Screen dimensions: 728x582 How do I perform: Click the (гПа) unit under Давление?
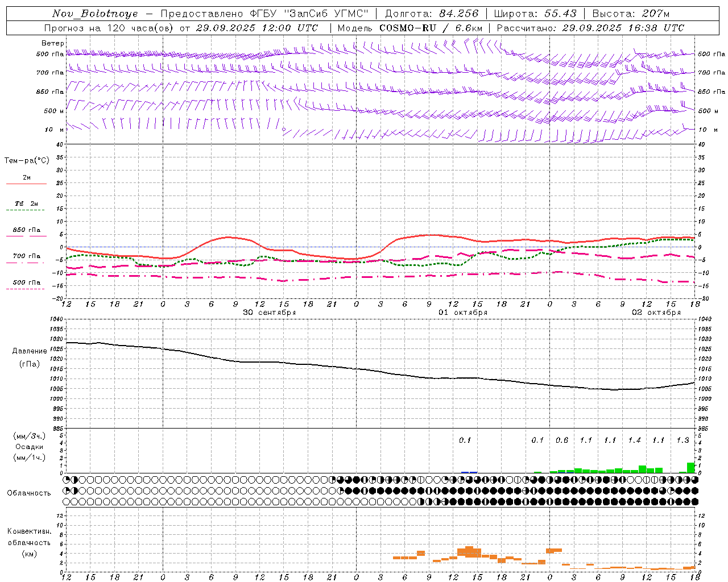pos(30,364)
